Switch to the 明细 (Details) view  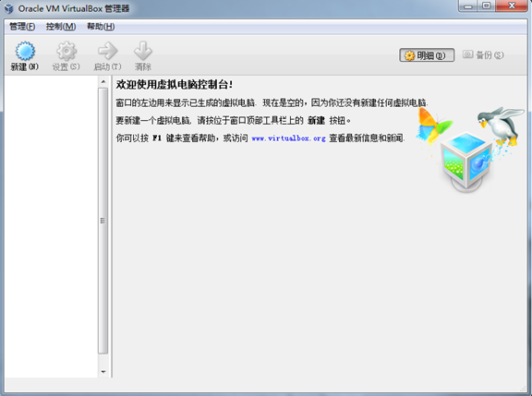tap(427, 55)
